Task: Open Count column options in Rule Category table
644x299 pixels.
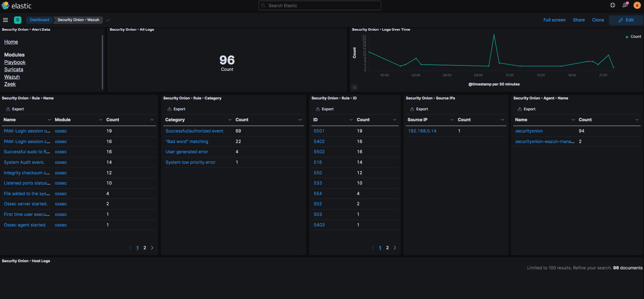Action: [x=301, y=120]
